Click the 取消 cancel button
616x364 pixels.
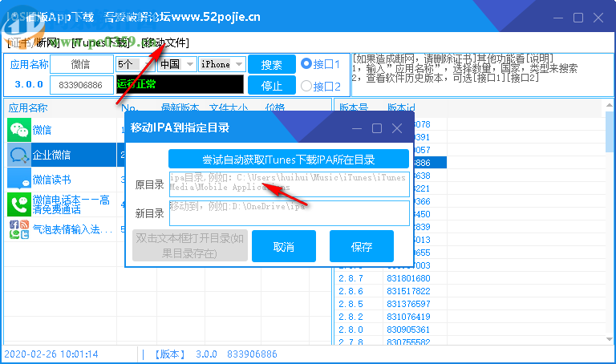284,246
